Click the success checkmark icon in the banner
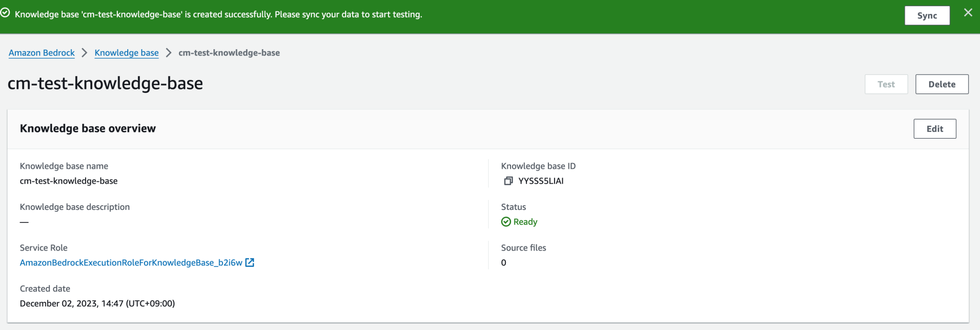 pyautogui.click(x=5, y=13)
